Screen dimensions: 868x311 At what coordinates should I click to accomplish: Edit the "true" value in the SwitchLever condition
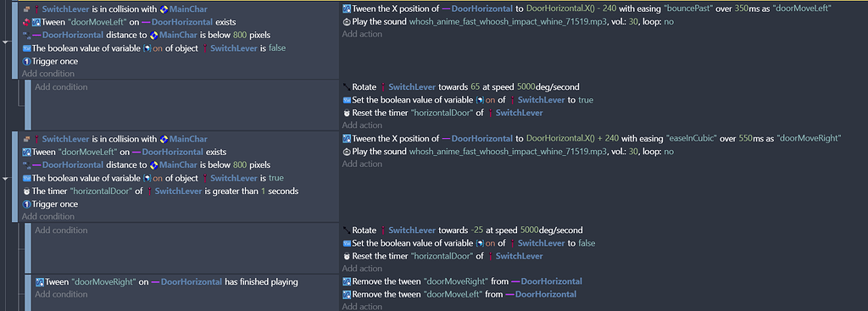click(275, 178)
